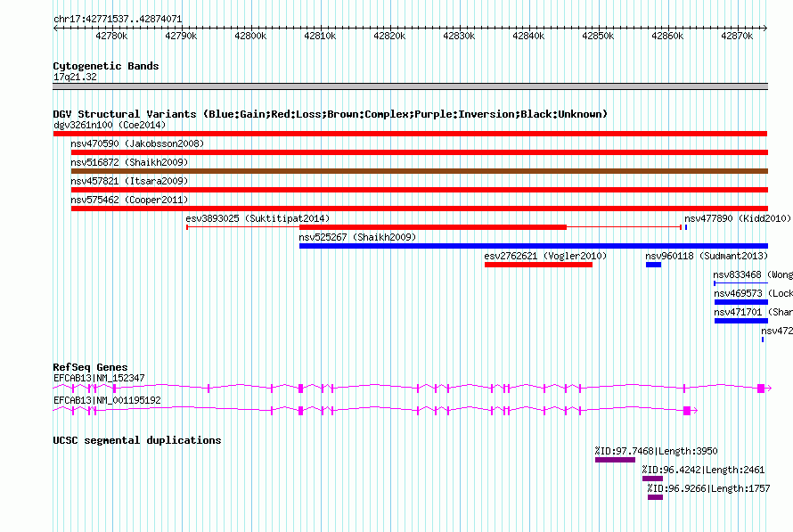
Task: Select the small blue nsv960118 variant bar
Action: [x=653, y=265]
